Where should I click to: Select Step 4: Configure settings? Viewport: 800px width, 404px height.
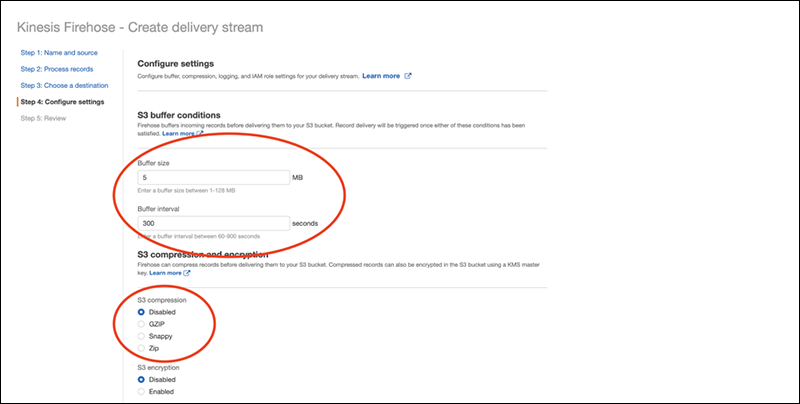point(62,102)
